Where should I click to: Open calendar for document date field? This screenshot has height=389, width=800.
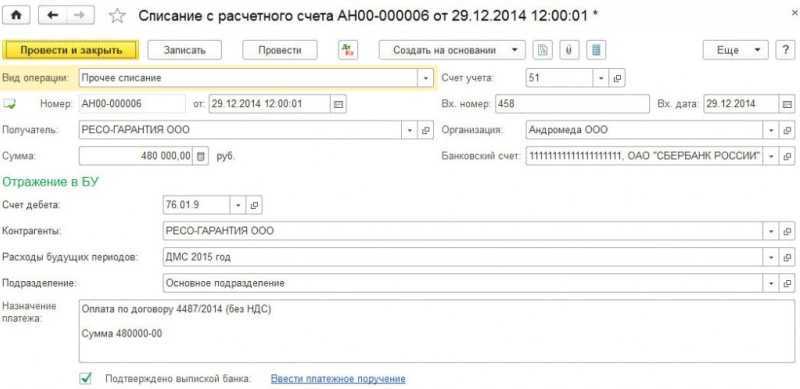click(338, 104)
